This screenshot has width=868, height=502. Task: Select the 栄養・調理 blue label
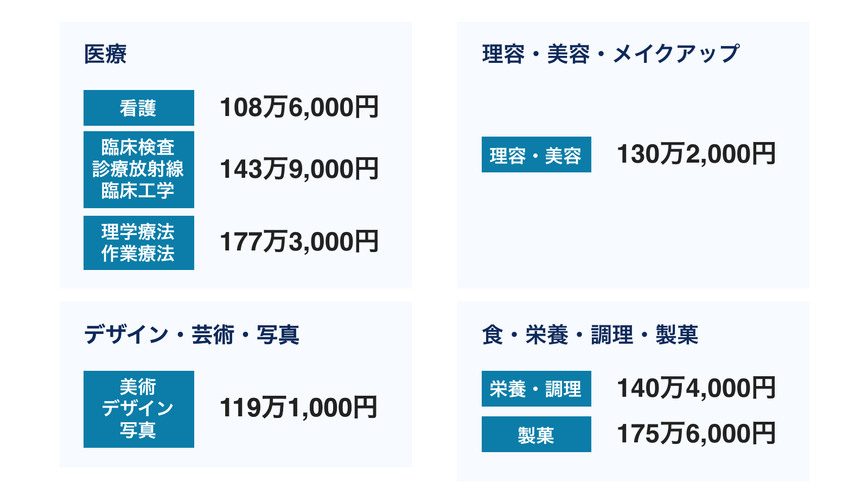point(537,389)
